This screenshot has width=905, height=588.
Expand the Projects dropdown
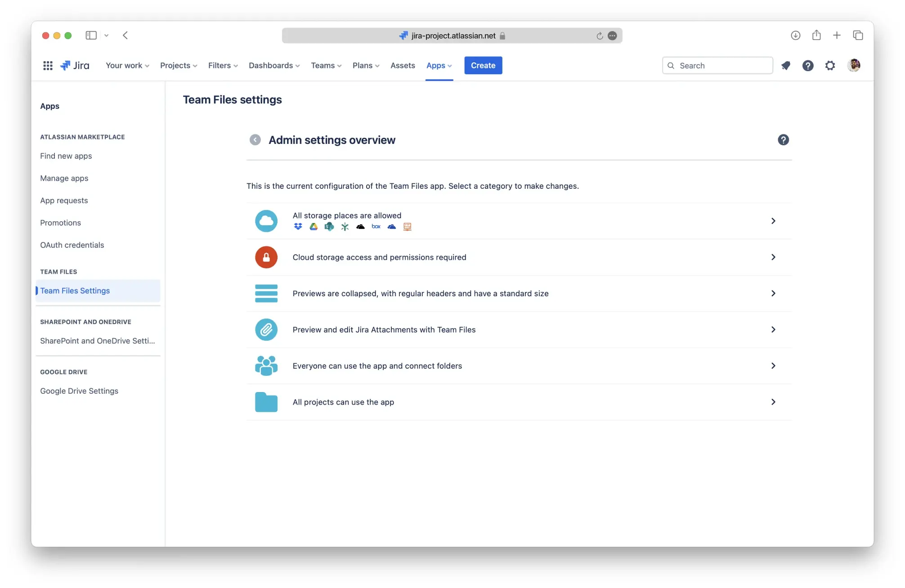pos(179,66)
